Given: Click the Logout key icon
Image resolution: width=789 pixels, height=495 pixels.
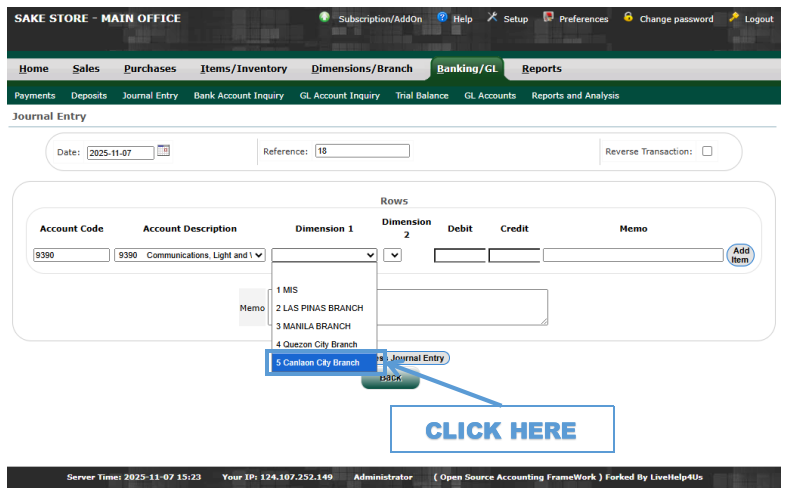Looking at the screenshot, I should click(x=734, y=18).
